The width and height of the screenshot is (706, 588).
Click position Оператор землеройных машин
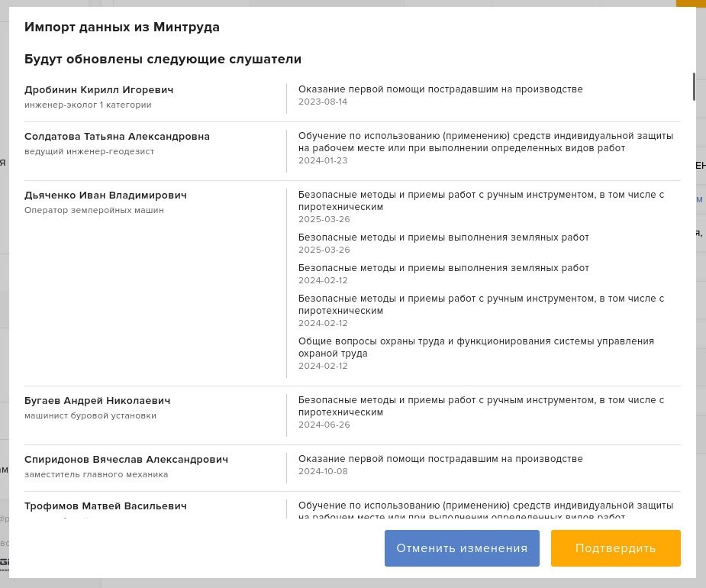point(94,210)
